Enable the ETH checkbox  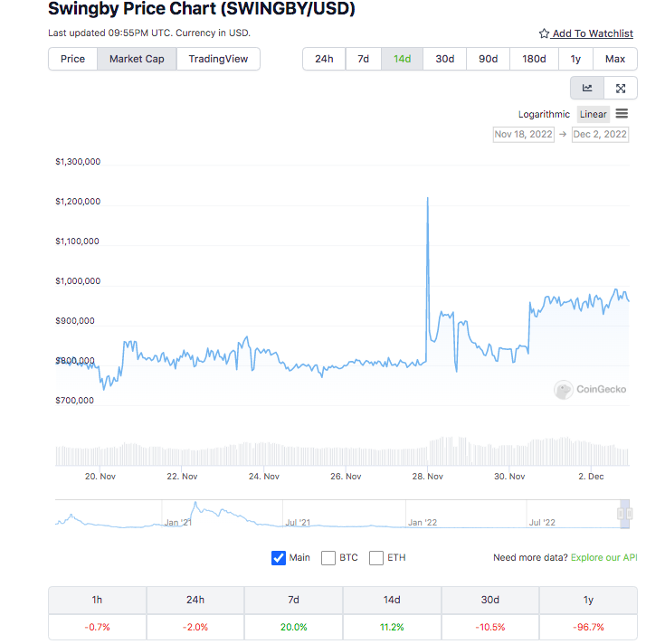(x=376, y=557)
